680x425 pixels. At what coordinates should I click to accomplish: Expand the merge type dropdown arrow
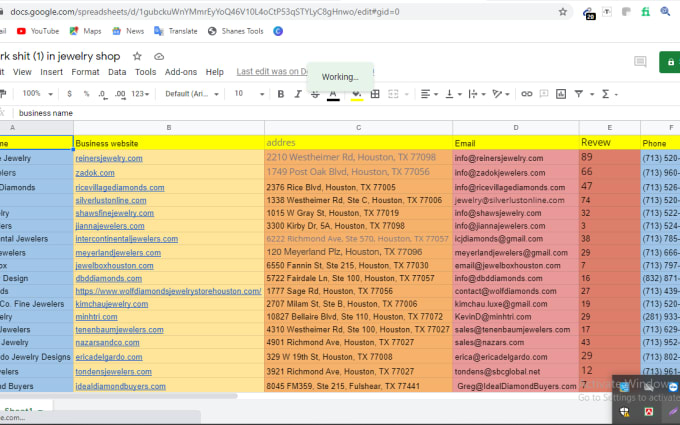pos(406,95)
